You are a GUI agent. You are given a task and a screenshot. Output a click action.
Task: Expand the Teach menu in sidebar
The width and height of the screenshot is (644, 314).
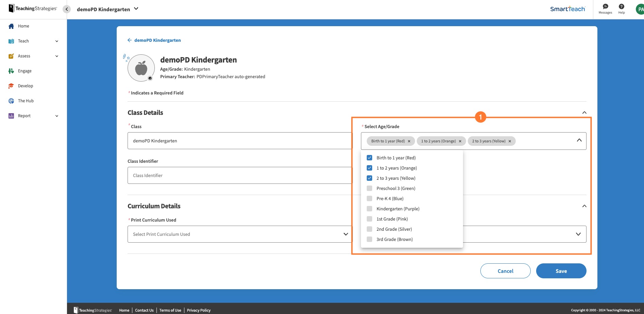click(56, 41)
